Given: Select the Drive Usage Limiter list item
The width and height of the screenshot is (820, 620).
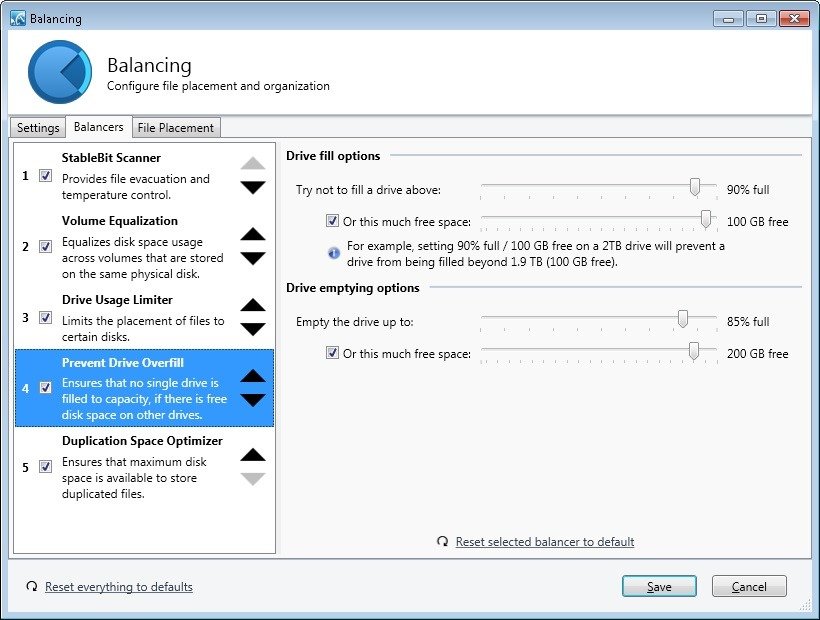Looking at the screenshot, I should [144, 317].
